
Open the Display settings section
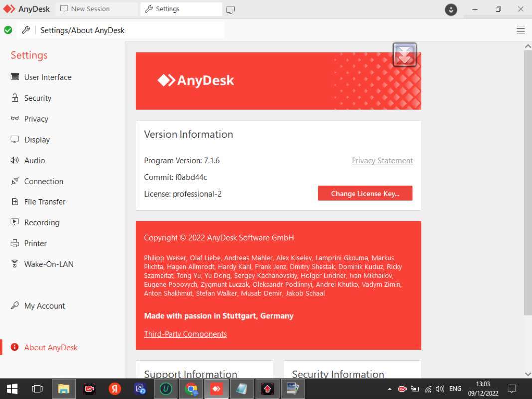[37, 139]
